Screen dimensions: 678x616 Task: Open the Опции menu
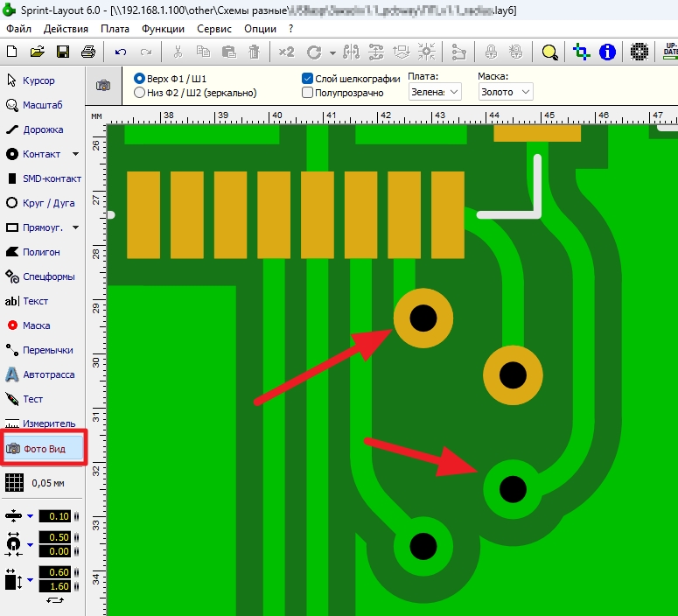261,29
